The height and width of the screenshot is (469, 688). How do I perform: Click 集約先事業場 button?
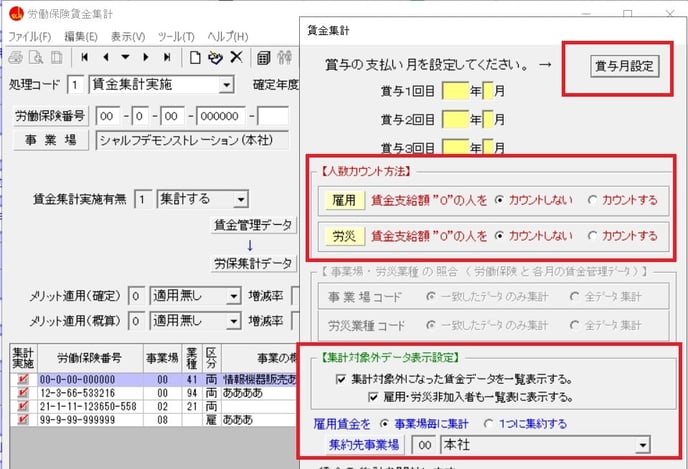(x=364, y=445)
